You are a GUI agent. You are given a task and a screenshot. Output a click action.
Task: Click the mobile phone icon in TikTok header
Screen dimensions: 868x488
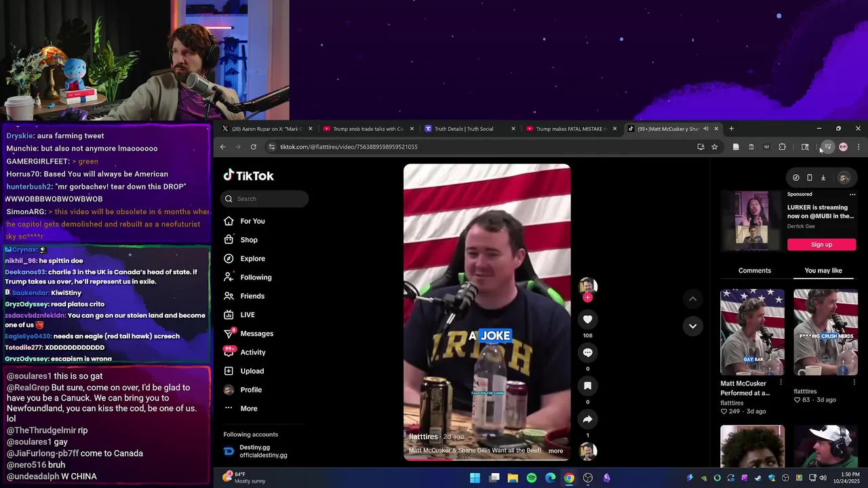pos(810,178)
